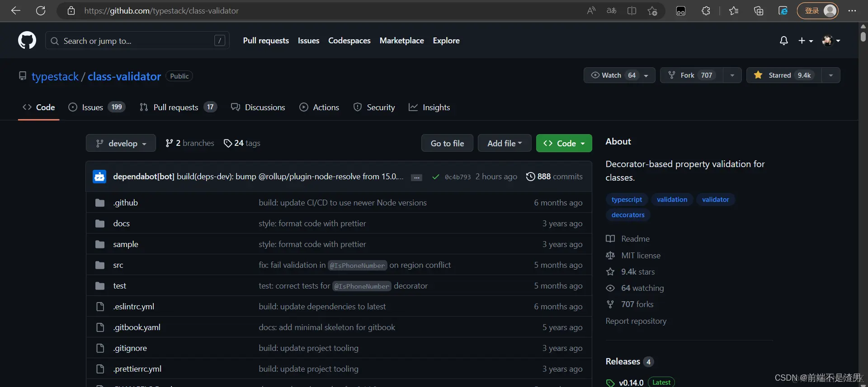Click the decorators topic tag

coord(628,215)
